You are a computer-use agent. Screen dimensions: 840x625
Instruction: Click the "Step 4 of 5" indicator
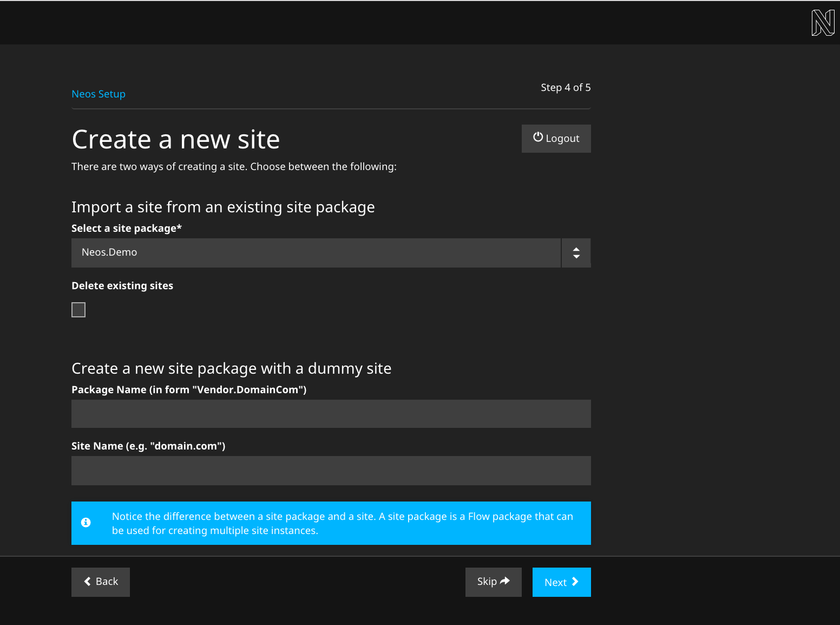566,88
